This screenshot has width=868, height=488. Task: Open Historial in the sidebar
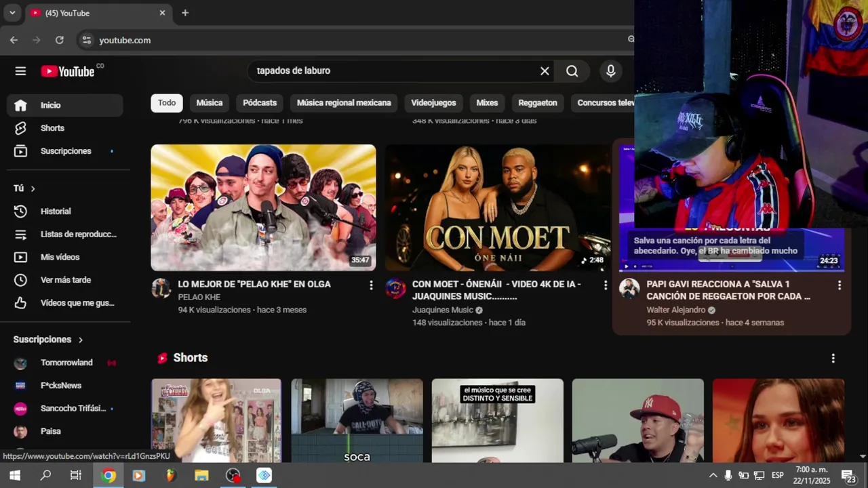tap(65, 211)
